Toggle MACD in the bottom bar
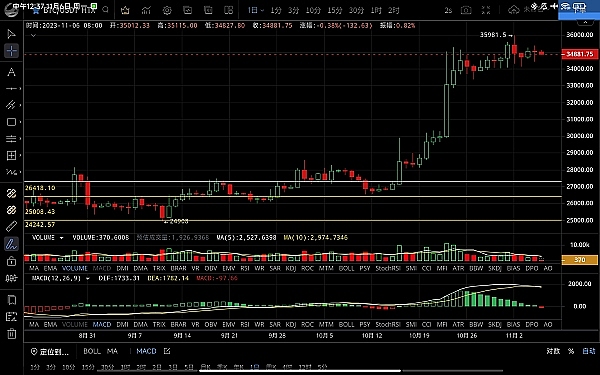Screen dimensions: 600x375 click(146, 351)
